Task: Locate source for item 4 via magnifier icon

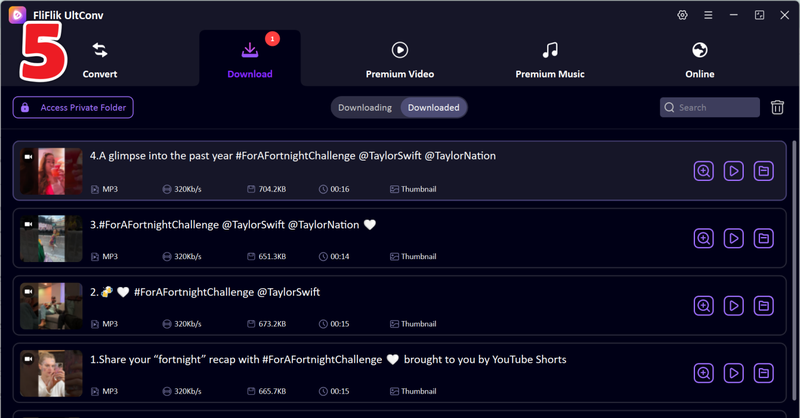Action: pyautogui.click(x=704, y=171)
